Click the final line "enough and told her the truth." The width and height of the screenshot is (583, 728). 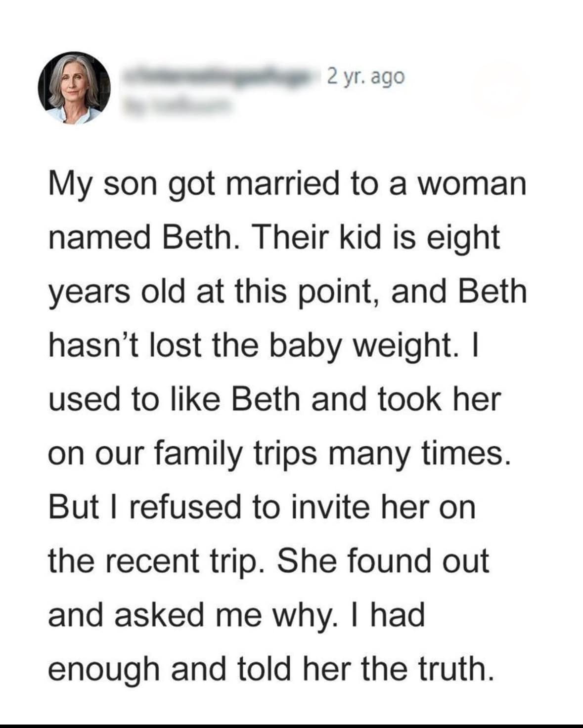[x=271, y=669]
